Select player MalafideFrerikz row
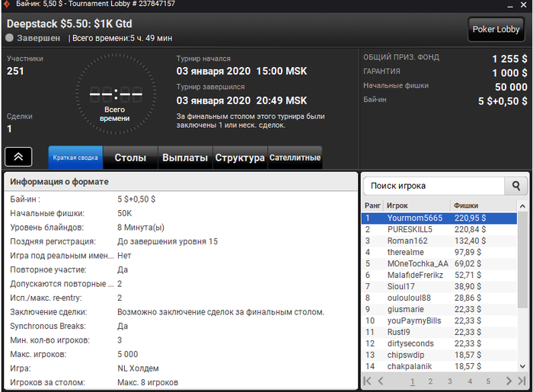 point(439,275)
